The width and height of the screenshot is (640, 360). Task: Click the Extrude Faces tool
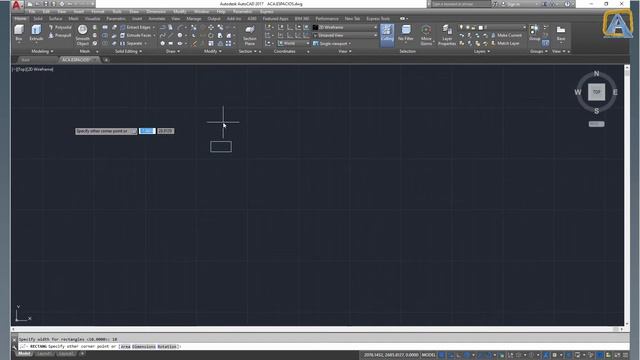tap(136, 36)
